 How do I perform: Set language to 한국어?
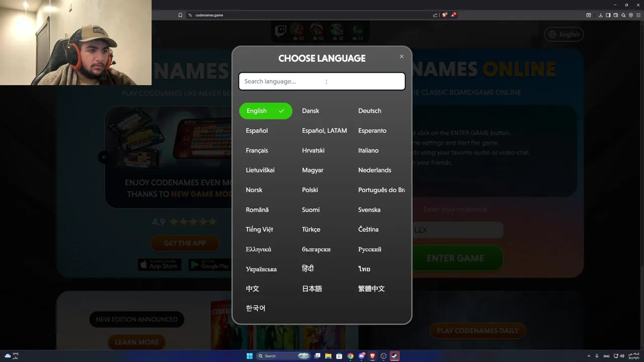click(x=256, y=308)
